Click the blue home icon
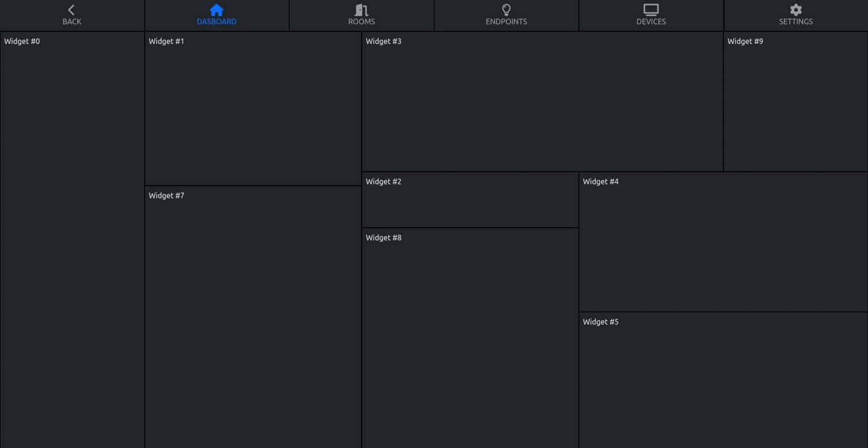Viewport: 868px width, 448px height. click(x=216, y=10)
